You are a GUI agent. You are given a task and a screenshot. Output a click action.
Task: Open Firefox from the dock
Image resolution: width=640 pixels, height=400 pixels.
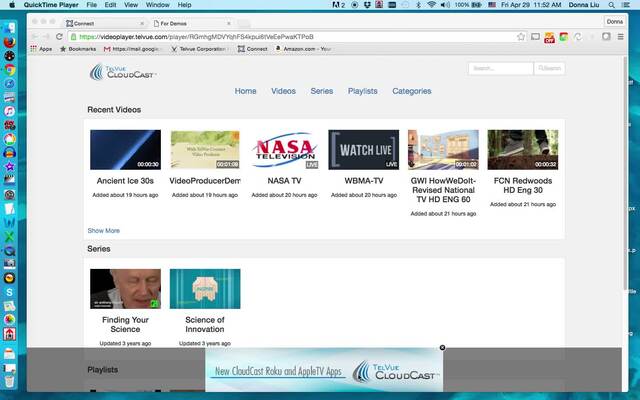(x=9, y=43)
